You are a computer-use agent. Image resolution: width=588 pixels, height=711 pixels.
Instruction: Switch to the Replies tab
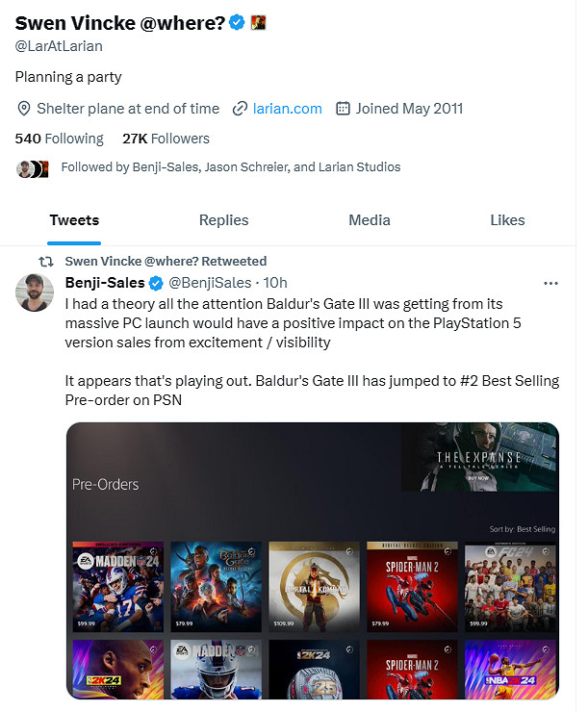click(223, 220)
